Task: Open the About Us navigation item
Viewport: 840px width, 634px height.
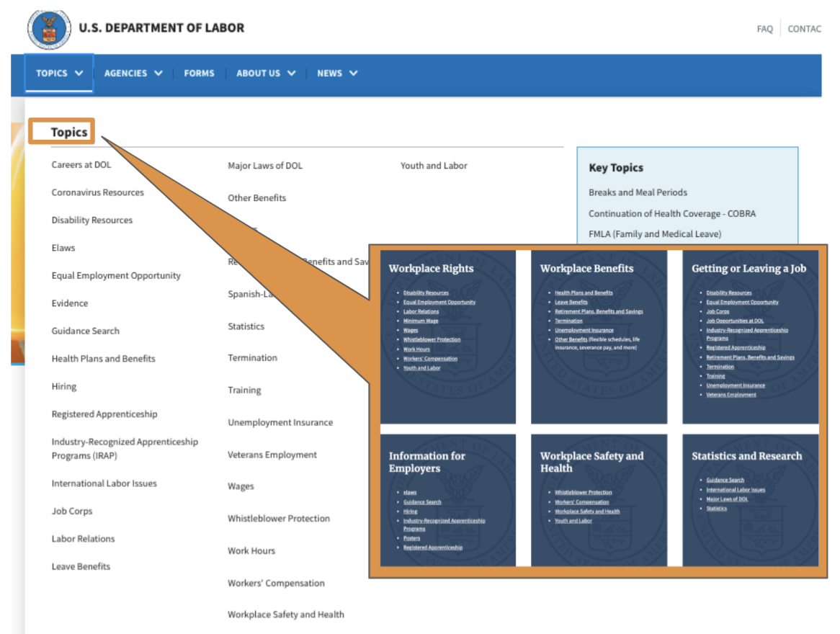Action: point(258,73)
